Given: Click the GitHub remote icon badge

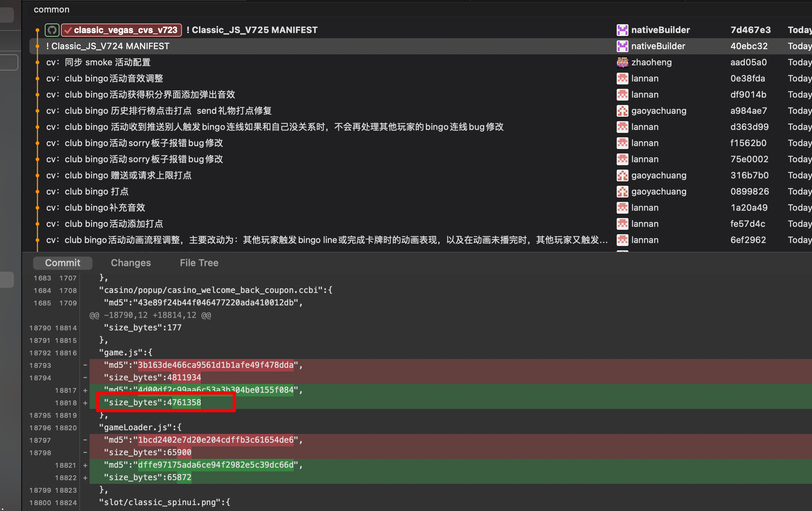Looking at the screenshot, I should point(52,30).
